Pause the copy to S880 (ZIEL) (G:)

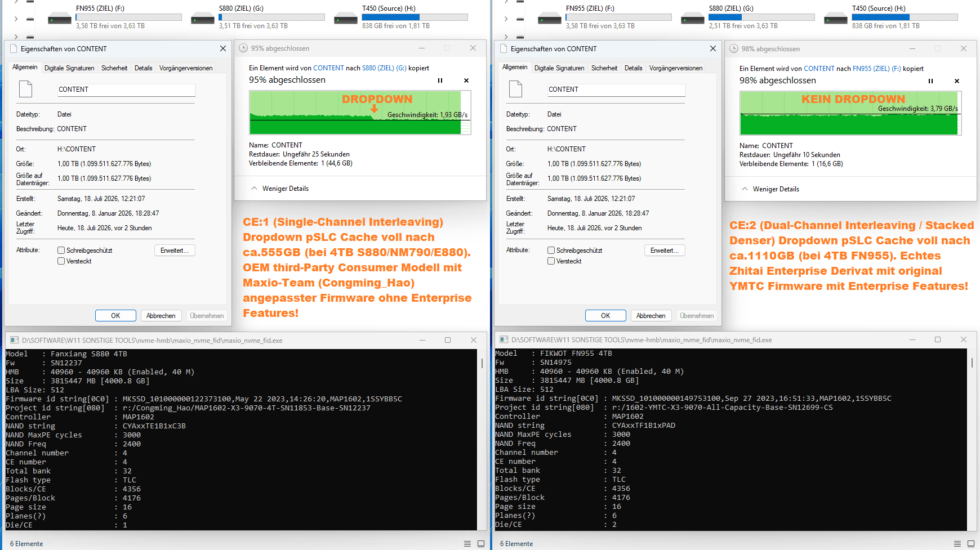point(440,81)
